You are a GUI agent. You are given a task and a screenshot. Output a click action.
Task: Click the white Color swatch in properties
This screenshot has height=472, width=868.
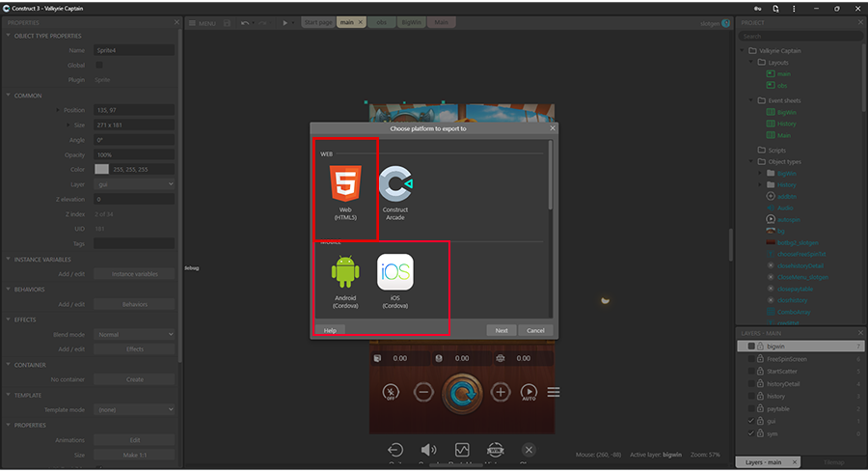[x=101, y=169]
